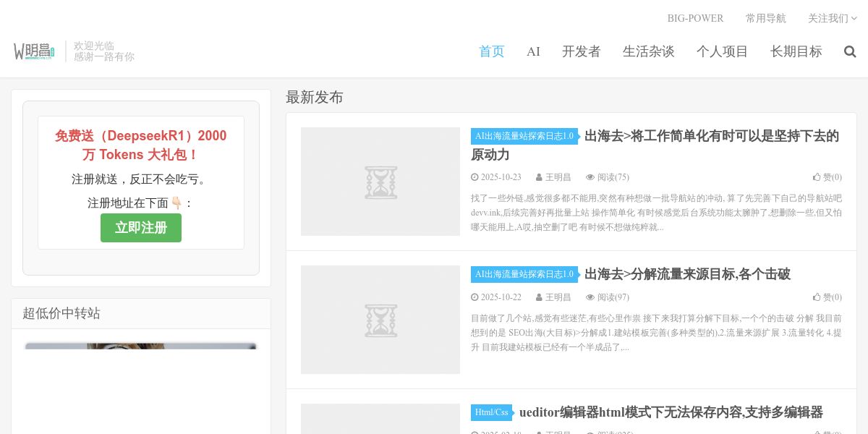
Task: Click the author 王明昌 on the 2025-10-22 post
Action: 553,297
